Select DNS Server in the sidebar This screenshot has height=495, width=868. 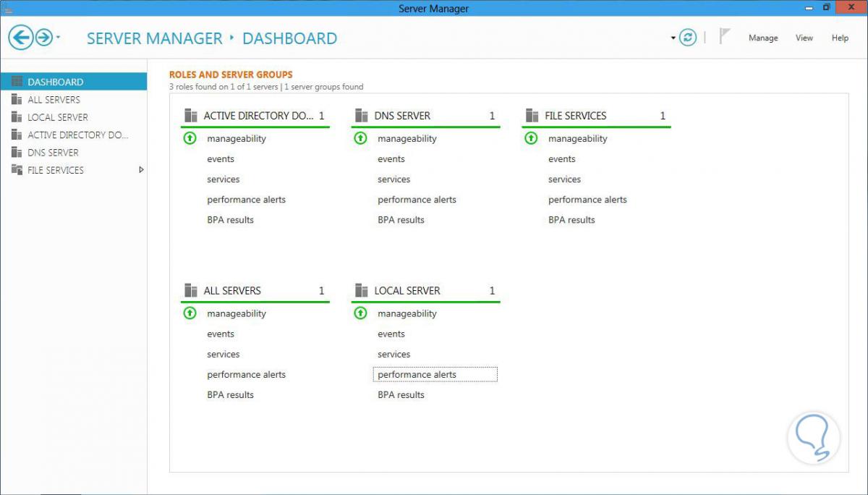click(74, 152)
